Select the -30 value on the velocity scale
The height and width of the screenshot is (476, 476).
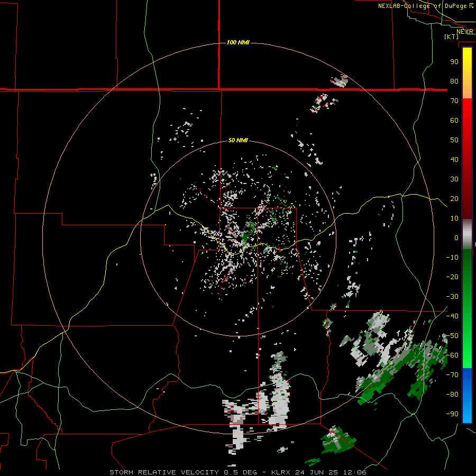[452, 297]
